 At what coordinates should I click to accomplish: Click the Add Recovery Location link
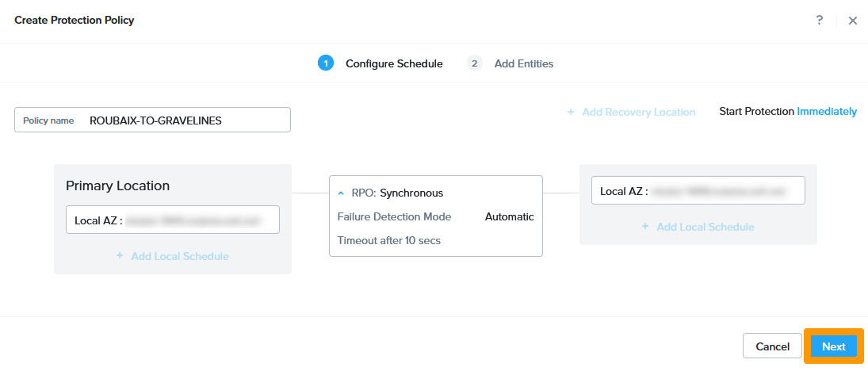pos(638,113)
